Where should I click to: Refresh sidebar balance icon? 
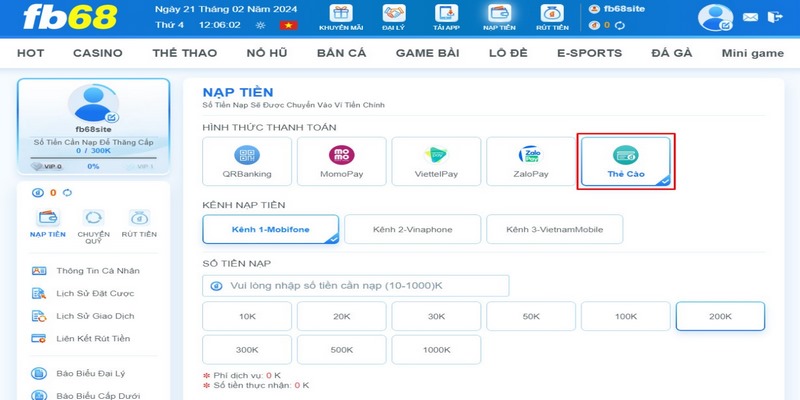(x=67, y=193)
